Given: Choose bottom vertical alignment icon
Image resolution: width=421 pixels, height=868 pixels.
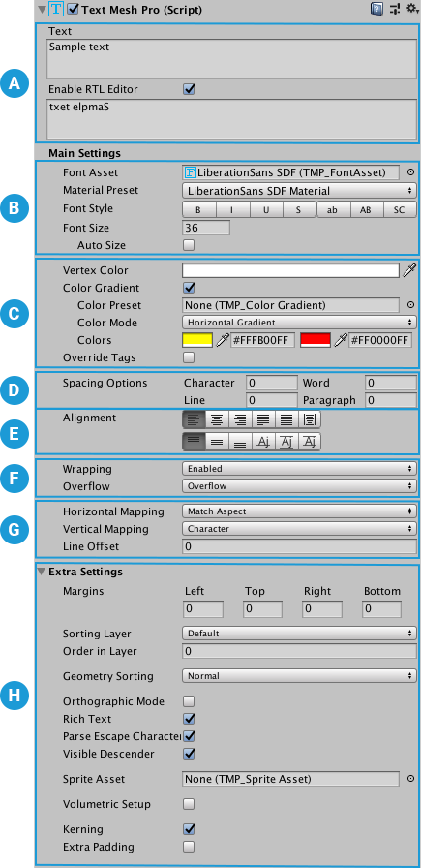Looking at the screenshot, I should [240, 442].
